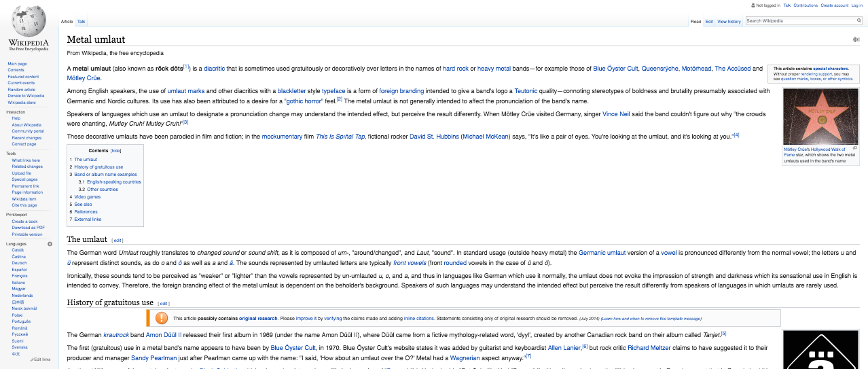Jump to Video games in Contents
868x369 pixels.
(88, 197)
